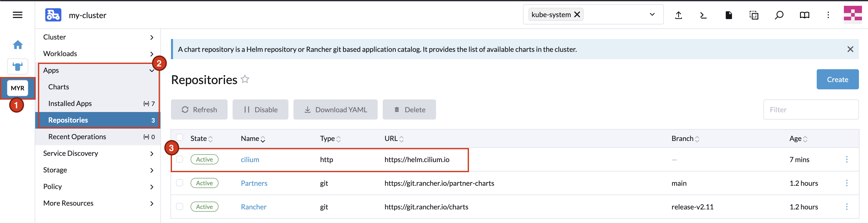The width and height of the screenshot is (868, 223).
Task: Open the cilium repository link
Action: (x=250, y=160)
